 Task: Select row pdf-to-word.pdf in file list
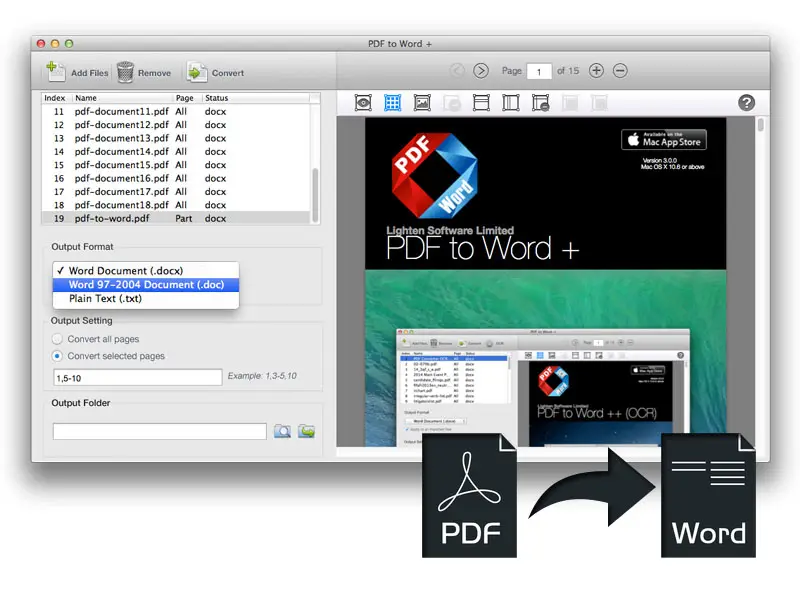coord(176,218)
